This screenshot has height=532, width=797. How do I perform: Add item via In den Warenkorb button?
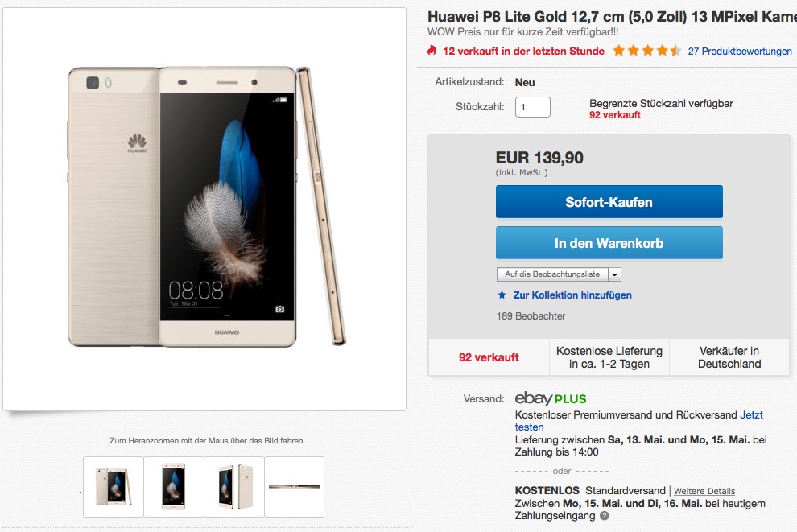[x=609, y=243]
